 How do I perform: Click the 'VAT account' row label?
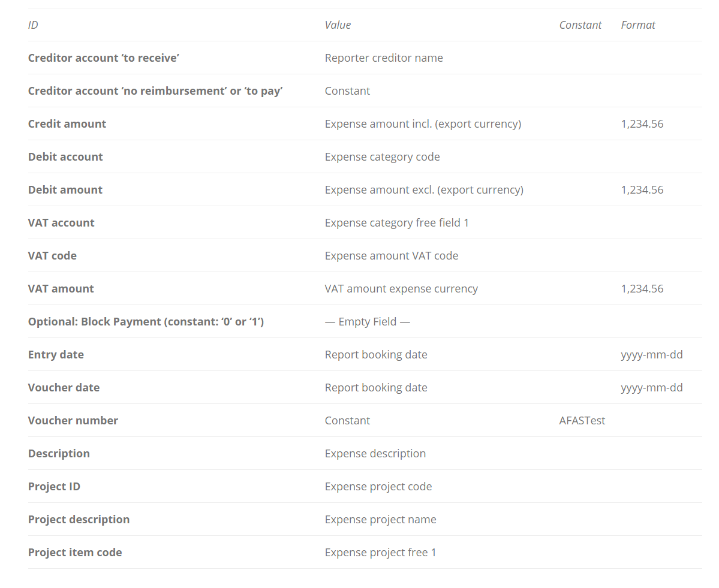pos(61,223)
